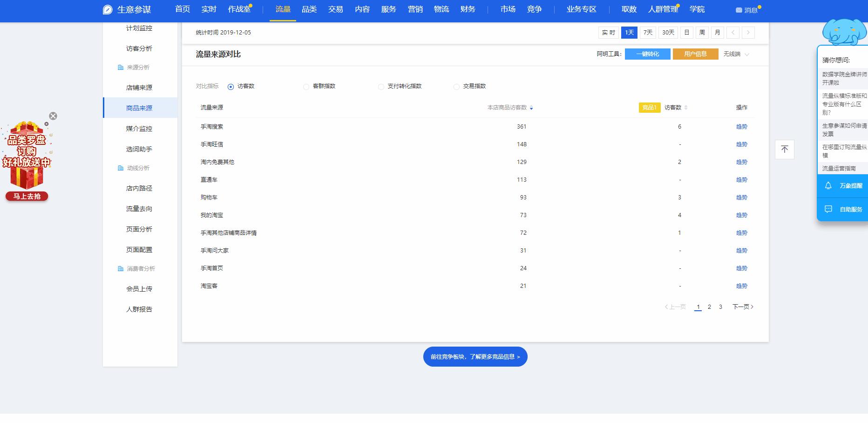Click the 来源分析 section icon in sidebar

[x=119, y=68]
